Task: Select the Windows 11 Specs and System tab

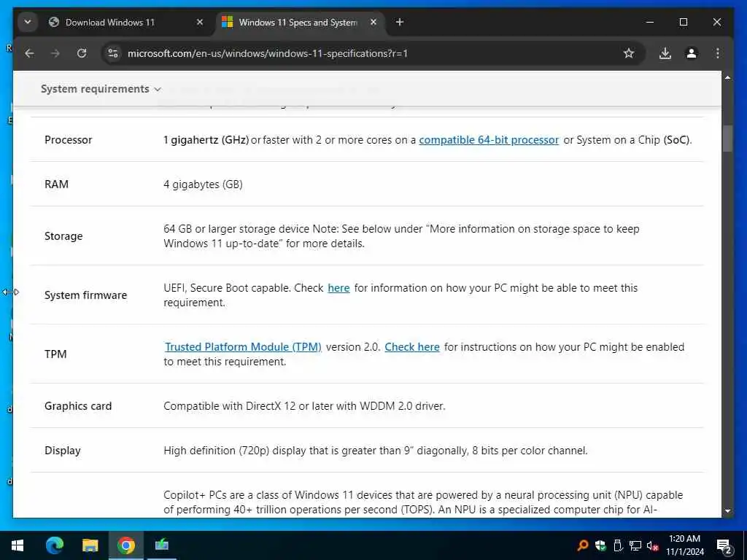Action: (x=298, y=23)
